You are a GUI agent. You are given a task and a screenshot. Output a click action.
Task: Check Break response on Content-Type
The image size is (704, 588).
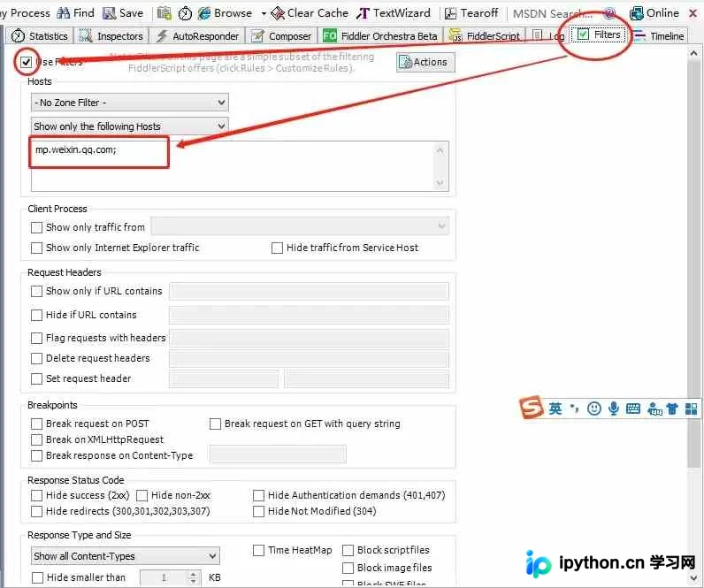(37, 455)
